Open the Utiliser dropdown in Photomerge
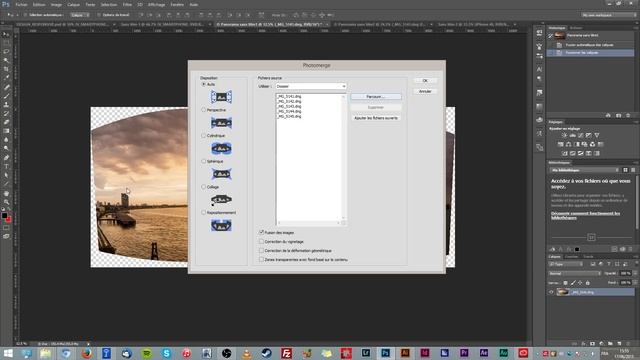This screenshot has height=360, width=640. 311,86
